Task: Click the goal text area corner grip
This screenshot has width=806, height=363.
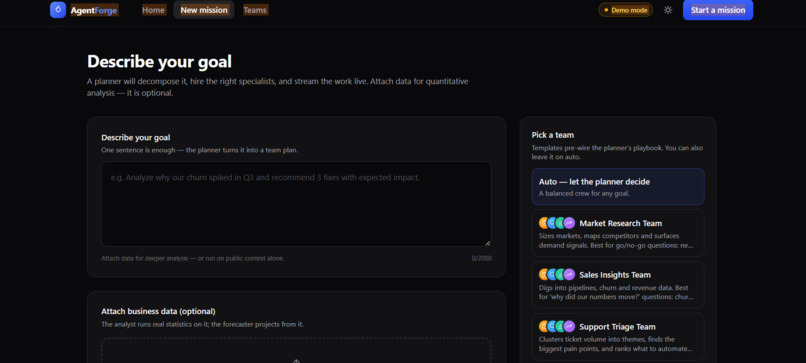Action: click(487, 243)
